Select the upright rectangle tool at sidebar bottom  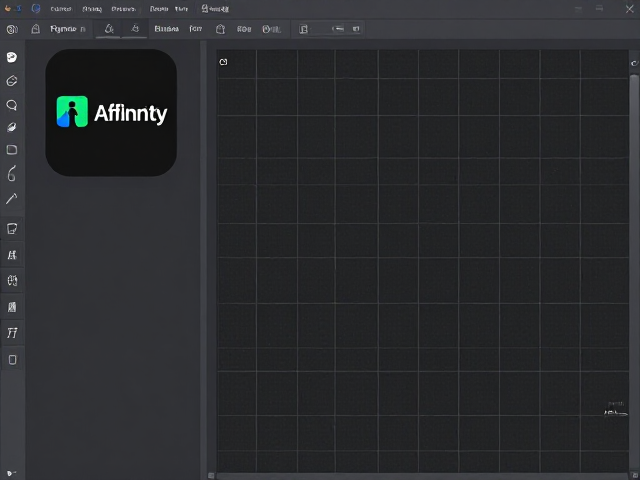13,360
